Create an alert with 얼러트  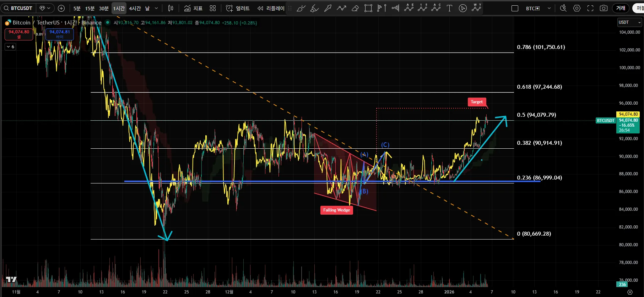tap(238, 8)
